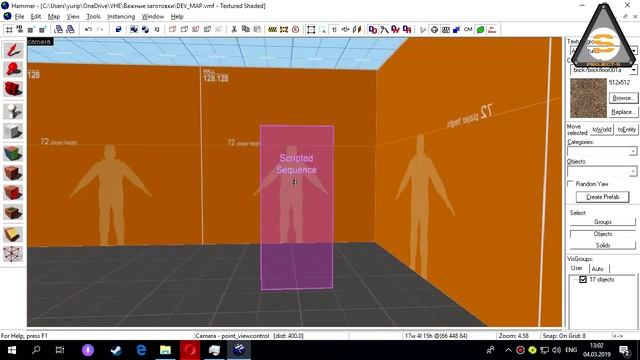Open the Help menu

point(177,16)
